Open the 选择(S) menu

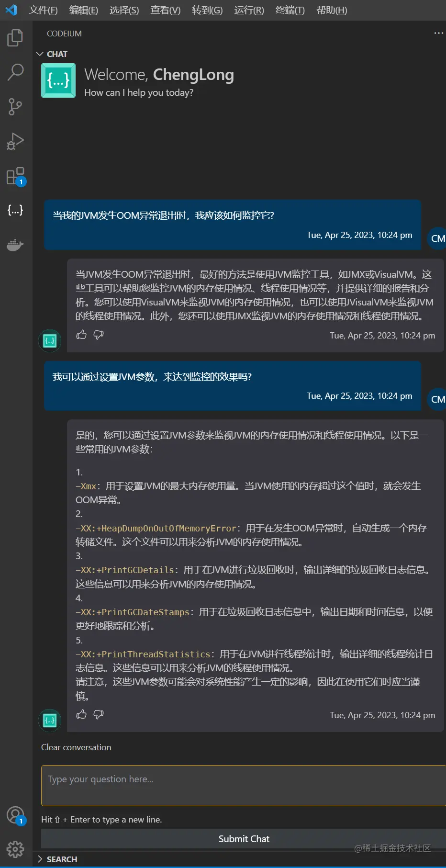tap(124, 10)
